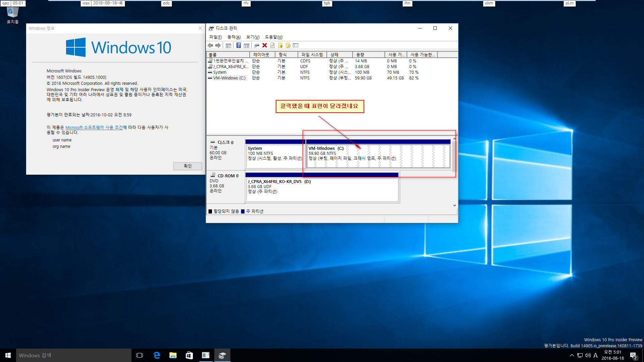The image size is (644, 362).
Task: Sort by the 레이아웃 column header
Action: tap(262, 55)
